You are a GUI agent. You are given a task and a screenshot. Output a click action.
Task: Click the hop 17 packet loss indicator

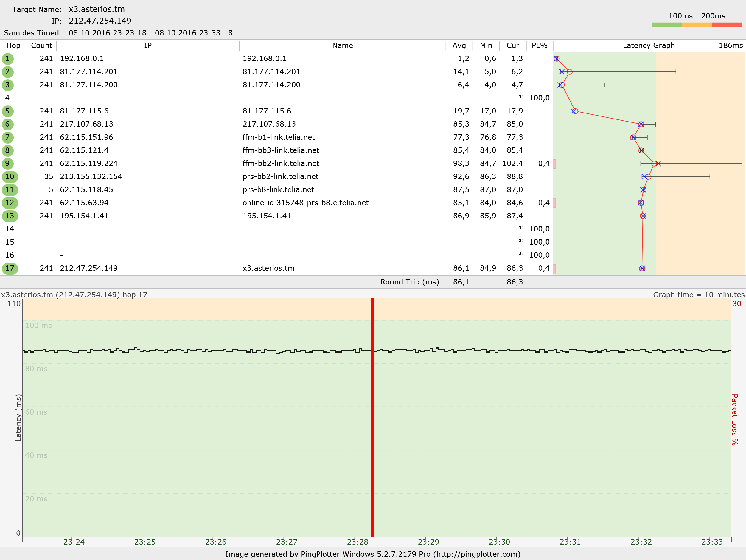554,268
